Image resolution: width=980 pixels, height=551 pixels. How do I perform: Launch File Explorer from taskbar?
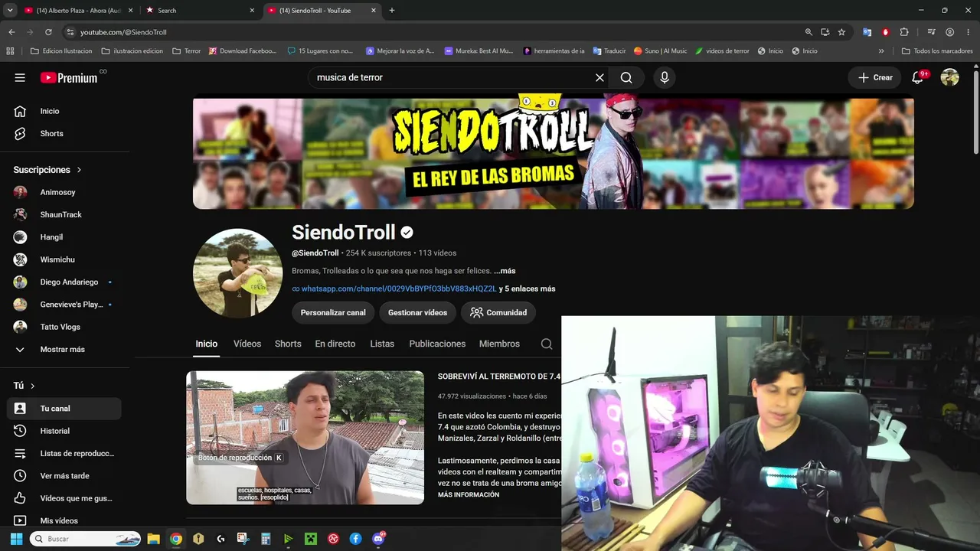coord(153,539)
